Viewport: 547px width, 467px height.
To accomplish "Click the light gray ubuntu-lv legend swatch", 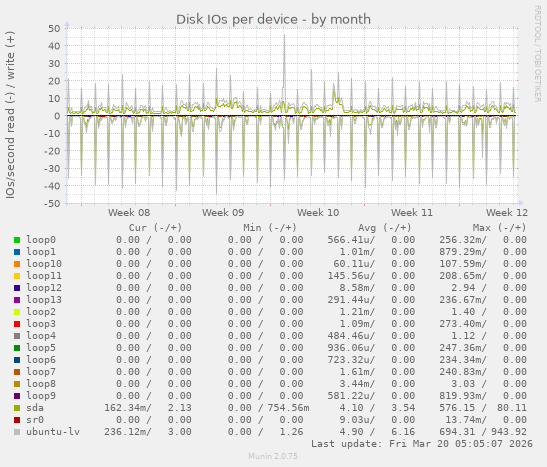I will click(17, 432).
